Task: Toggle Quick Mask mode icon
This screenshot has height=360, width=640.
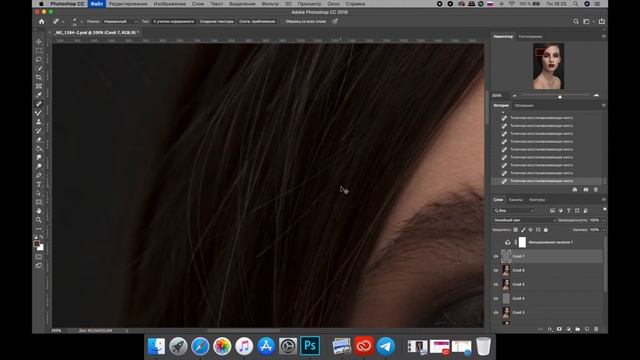Action: [x=39, y=257]
